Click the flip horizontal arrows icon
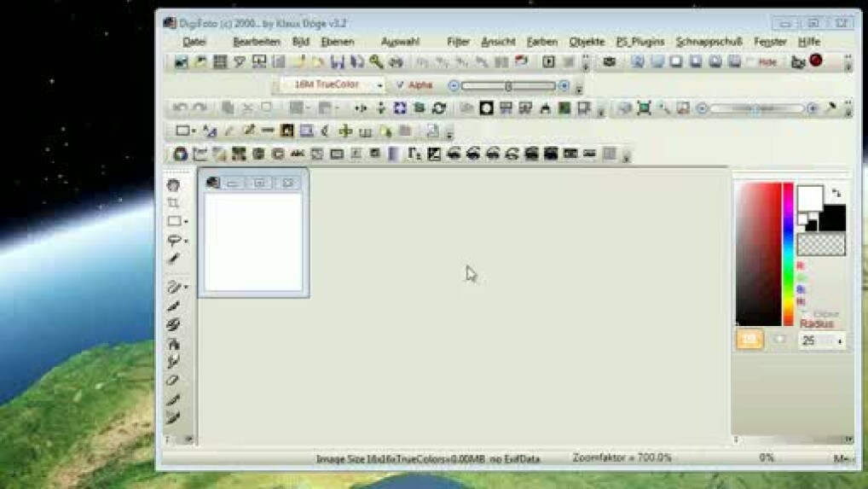Viewport: 868px width, 489px height. click(361, 108)
